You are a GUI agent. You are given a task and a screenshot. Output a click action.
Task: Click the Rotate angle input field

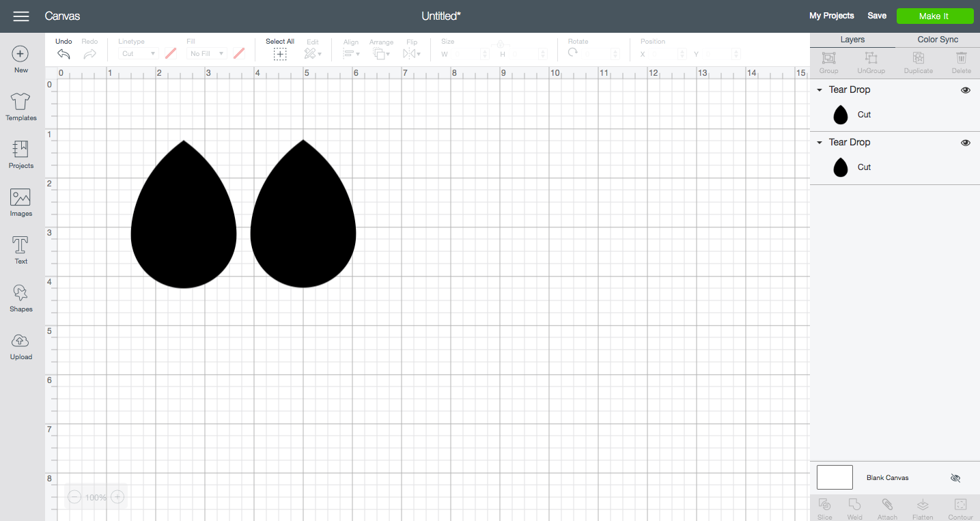601,54
